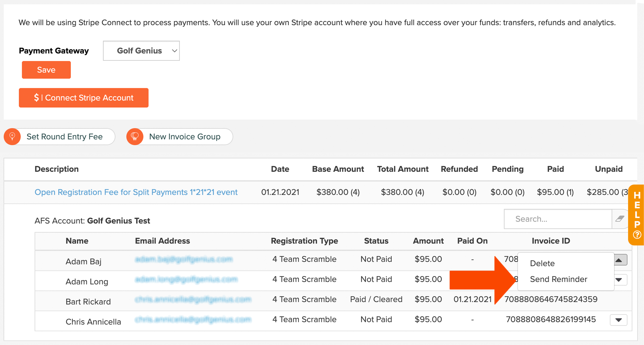The height and width of the screenshot is (345, 644).
Task: Click Set Round Entry Fee label
Action: point(64,136)
